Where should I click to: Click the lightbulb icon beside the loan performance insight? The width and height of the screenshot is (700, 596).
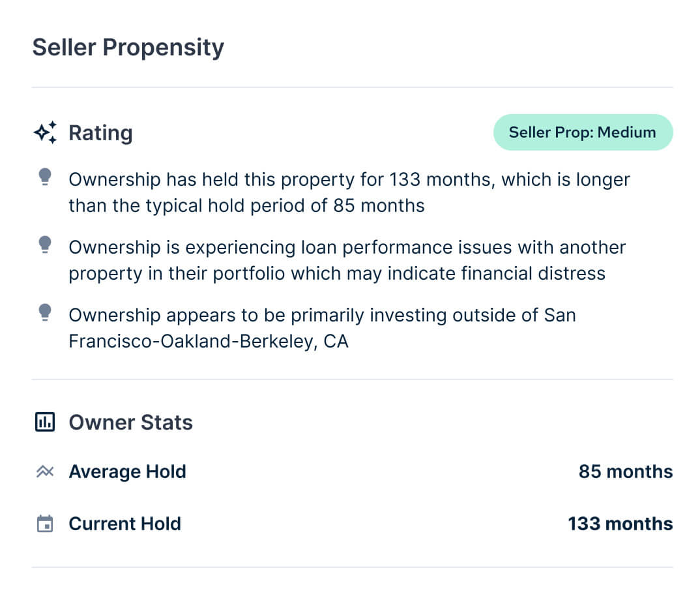click(45, 245)
